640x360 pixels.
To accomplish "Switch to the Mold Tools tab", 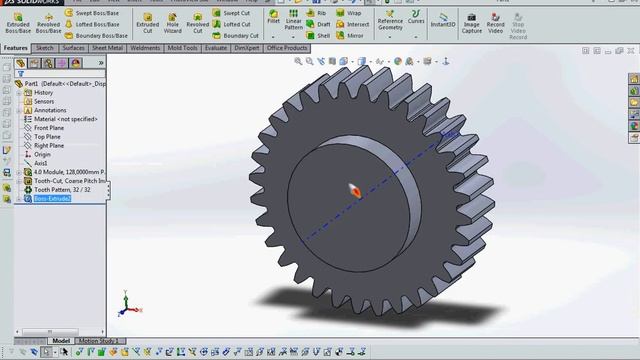I will pyautogui.click(x=182, y=48).
